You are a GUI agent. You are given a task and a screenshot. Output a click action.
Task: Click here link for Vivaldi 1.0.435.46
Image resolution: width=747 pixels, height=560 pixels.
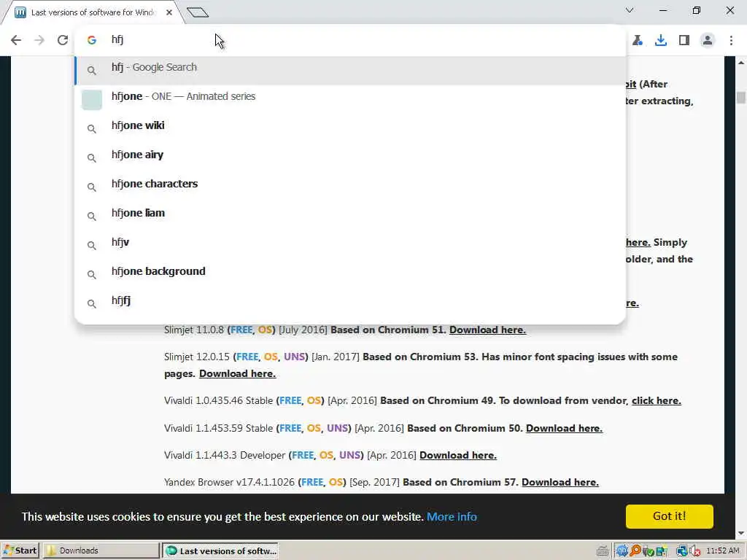click(x=656, y=400)
